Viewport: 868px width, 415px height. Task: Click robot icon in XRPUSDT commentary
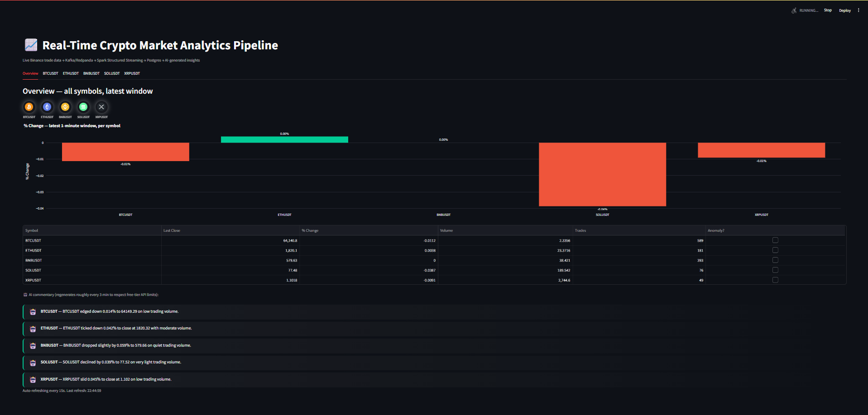(33, 380)
